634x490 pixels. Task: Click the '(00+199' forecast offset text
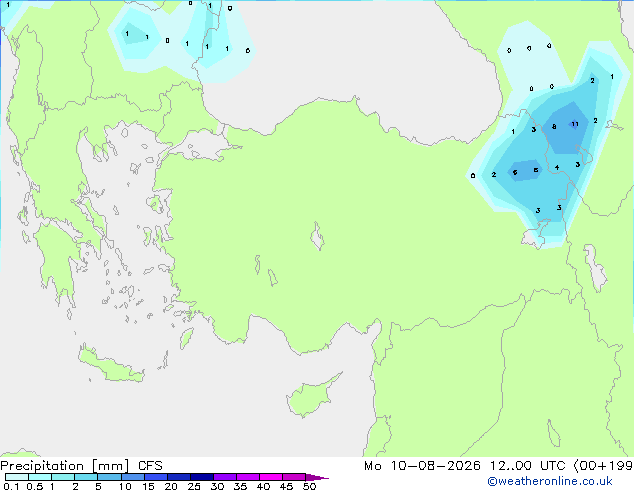click(603, 466)
